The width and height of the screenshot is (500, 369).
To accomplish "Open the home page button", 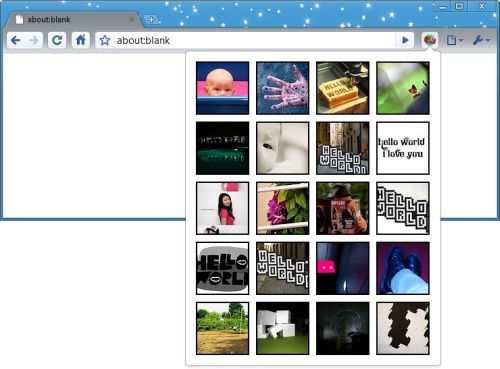I will pos(81,40).
